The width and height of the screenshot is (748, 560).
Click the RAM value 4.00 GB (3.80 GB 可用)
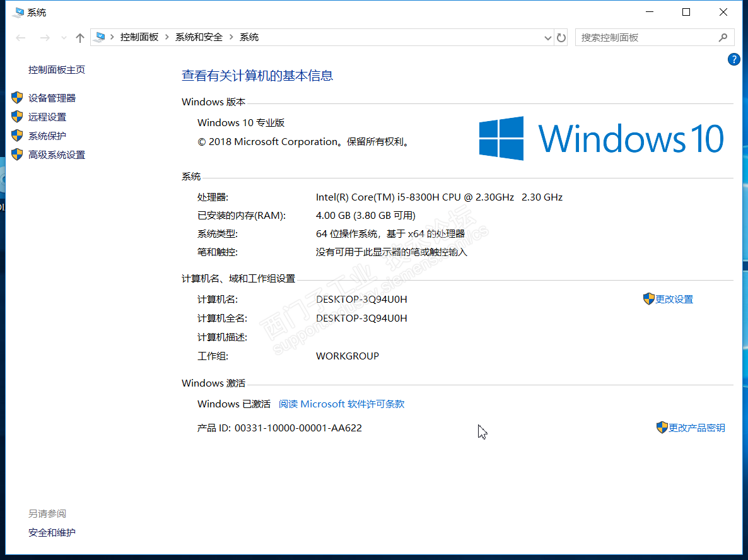click(365, 216)
